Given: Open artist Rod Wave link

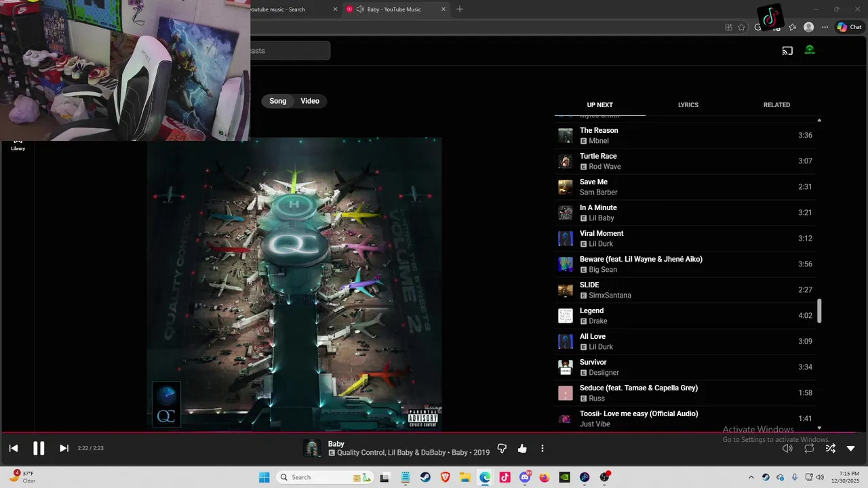Looking at the screenshot, I should click(x=605, y=167).
